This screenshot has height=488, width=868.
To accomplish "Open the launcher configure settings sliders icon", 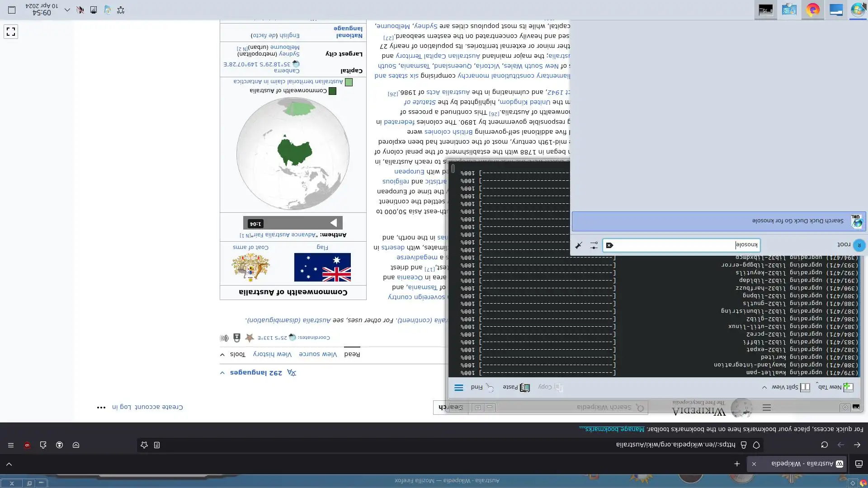I will coord(594,245).
